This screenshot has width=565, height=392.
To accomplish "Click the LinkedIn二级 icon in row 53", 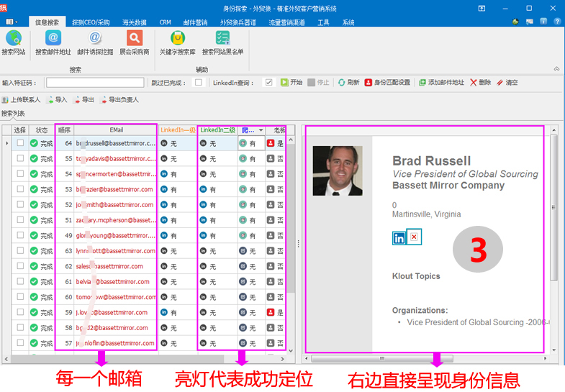I will point(203,189).
